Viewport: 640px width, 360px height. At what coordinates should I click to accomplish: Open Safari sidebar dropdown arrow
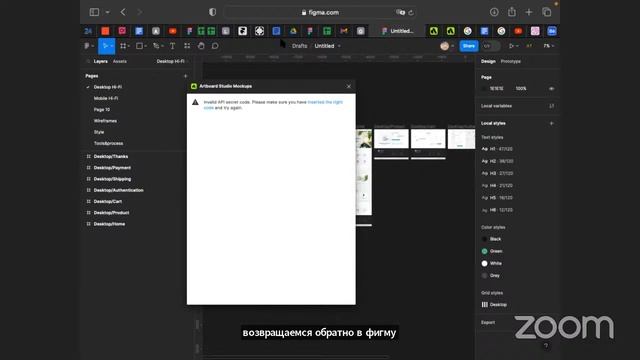pos(107,12)
